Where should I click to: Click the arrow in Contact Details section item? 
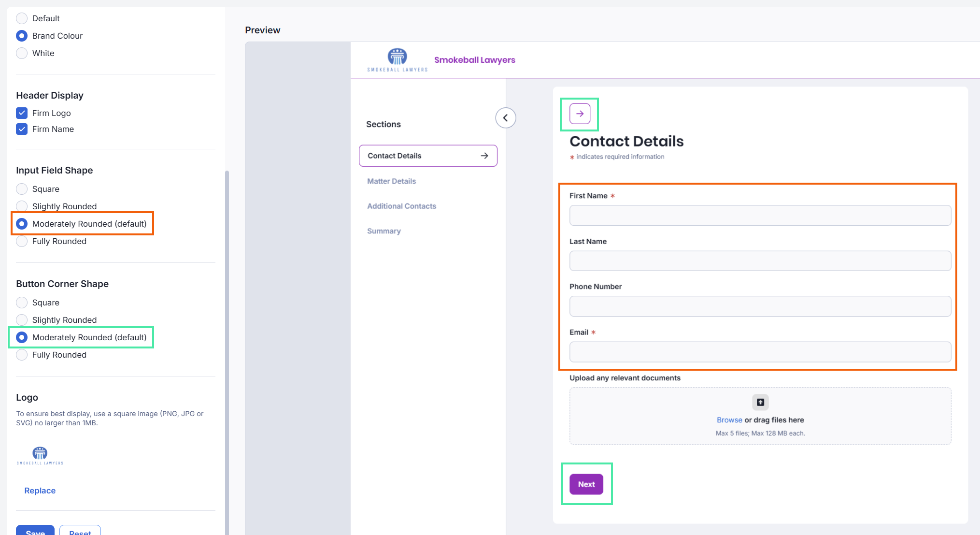tap(484, 156)
